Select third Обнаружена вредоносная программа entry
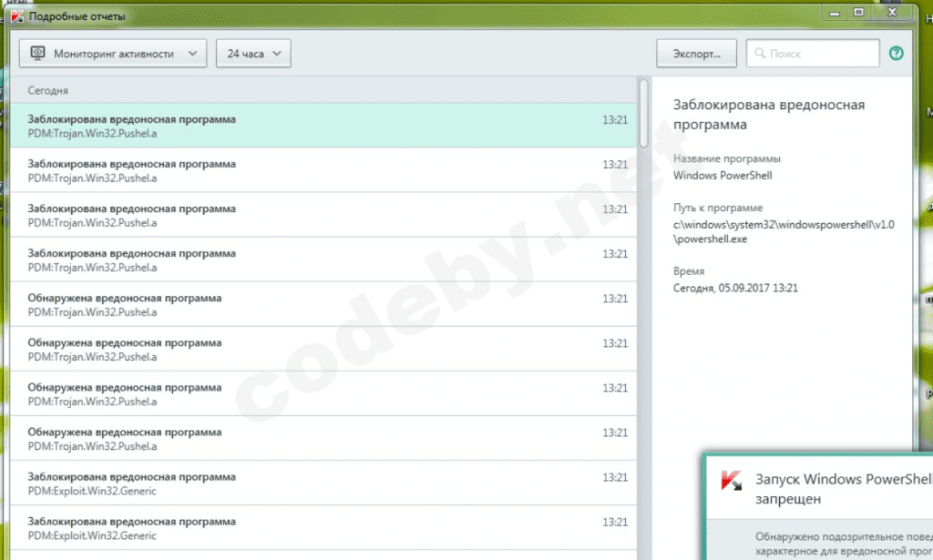The height and width of the screenshot is (560, 933). click(x=323, y=393)
